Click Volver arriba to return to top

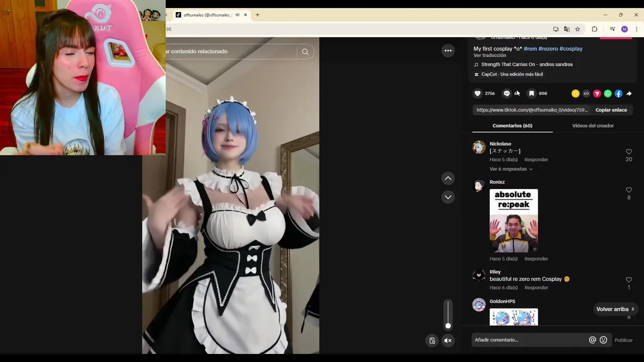click(615, 309)
